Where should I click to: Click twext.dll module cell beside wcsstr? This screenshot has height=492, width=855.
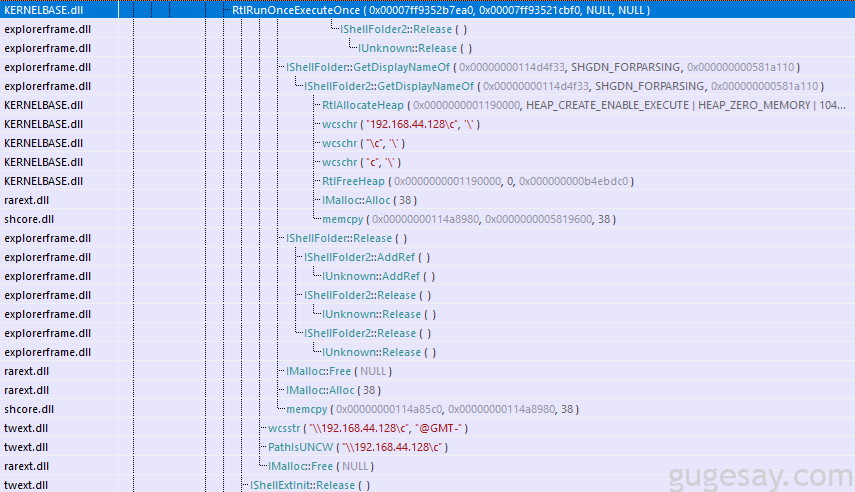(x=26, y=428)
